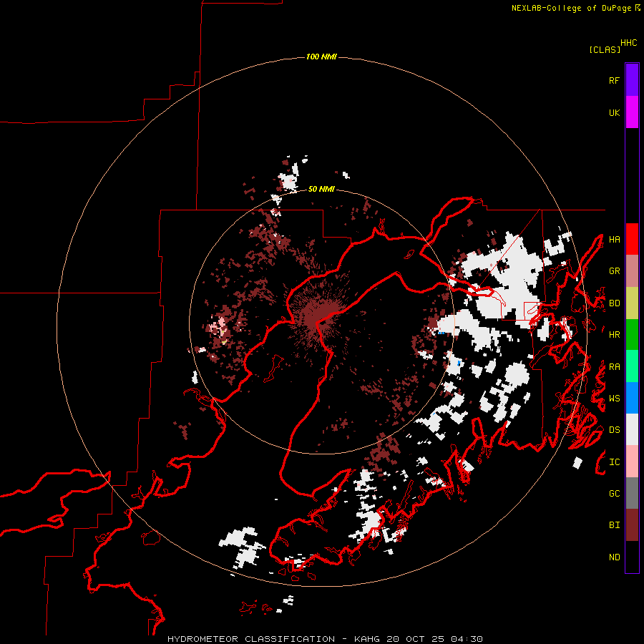Select the BD yellow legend block
This screenshot has width=644, height=644.
[x=632, y=303]
